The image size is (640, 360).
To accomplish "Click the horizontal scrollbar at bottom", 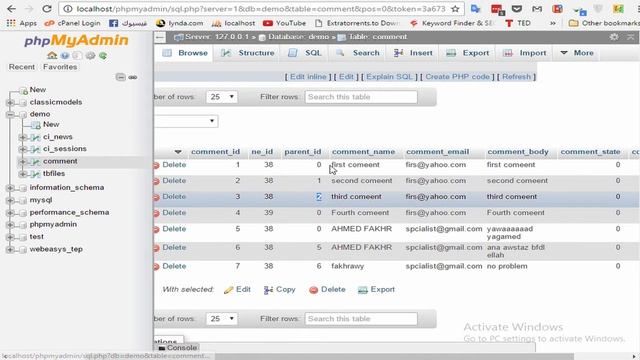I will [394, 356].
